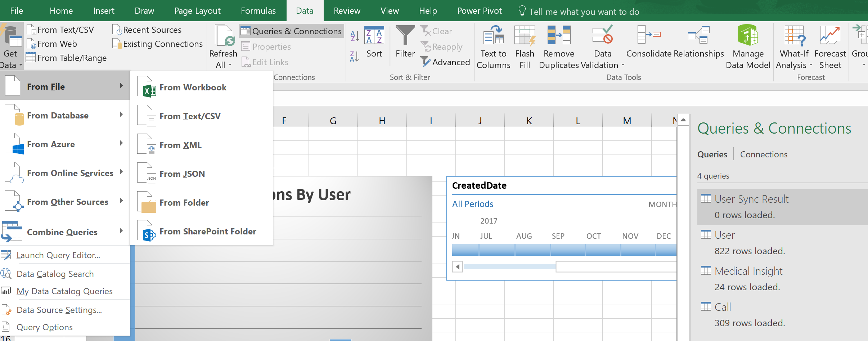The height and width of the screenshot is (341, 868).
Task: Open the Sort dialog
Action: (374, 42)
